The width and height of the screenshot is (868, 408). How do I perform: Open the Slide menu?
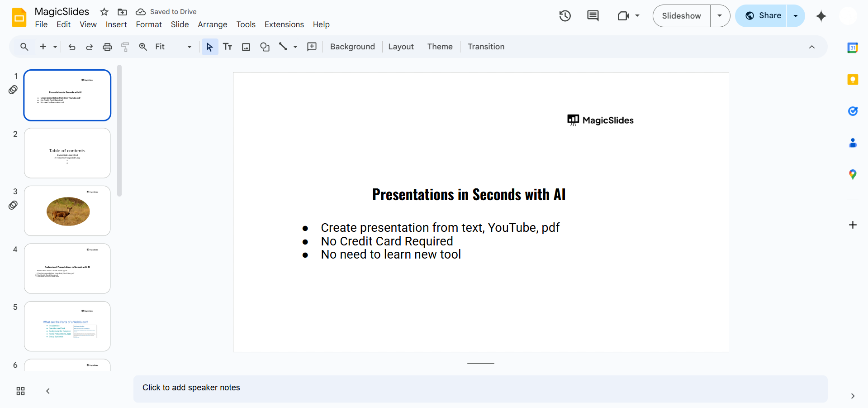pos(180,24)
